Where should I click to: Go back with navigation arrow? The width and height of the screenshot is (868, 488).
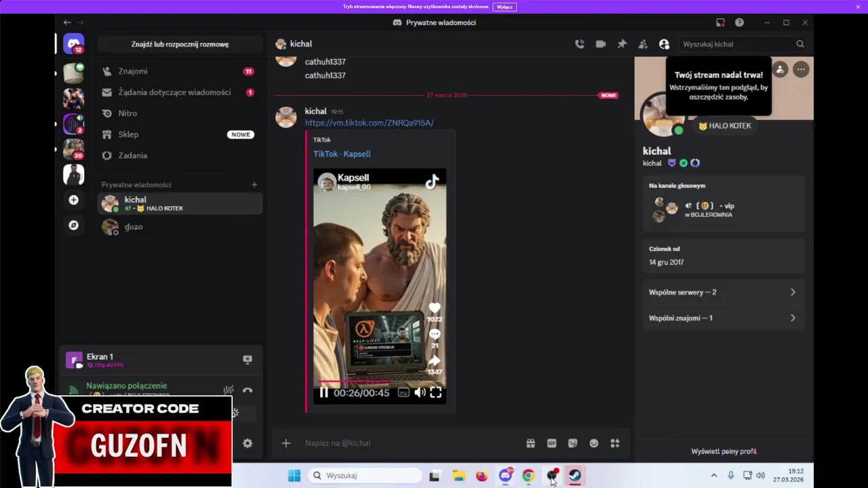[x=66, y=22]
